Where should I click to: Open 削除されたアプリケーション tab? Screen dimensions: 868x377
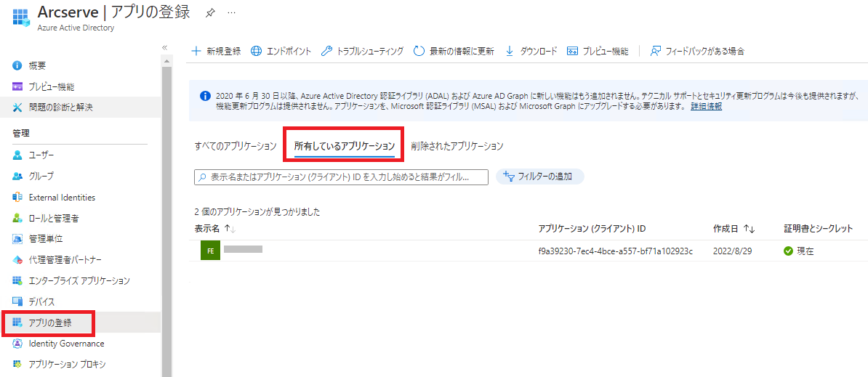click(x=457, y=146)
